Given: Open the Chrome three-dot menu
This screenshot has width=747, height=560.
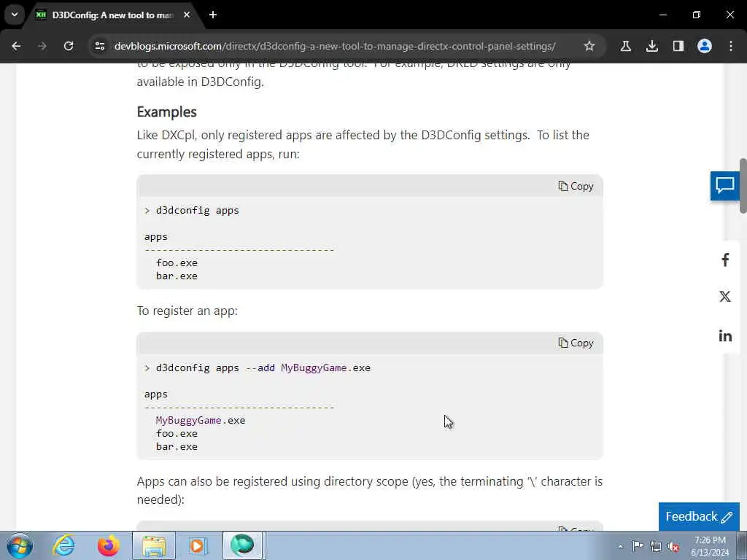Looking at the screenshot, I should [x=731, y=46].
